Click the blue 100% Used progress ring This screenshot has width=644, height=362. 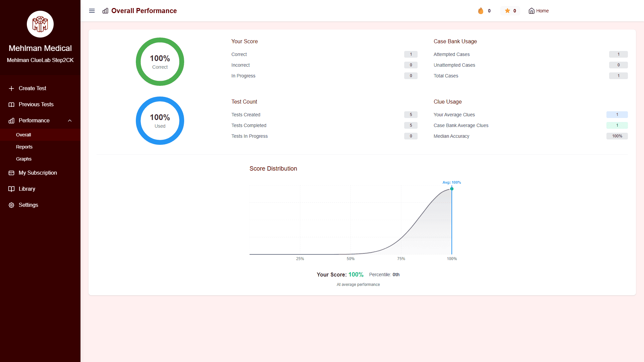point(160,121)
